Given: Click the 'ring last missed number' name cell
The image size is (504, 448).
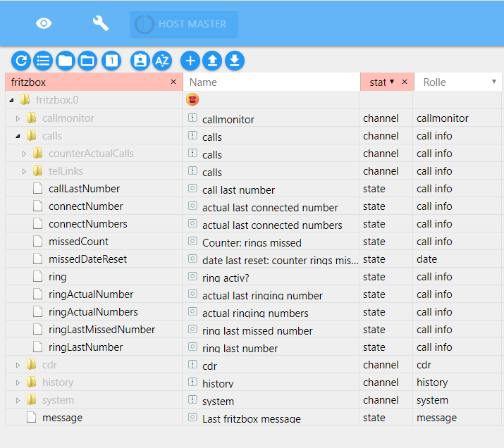Looking at the screenshot, I should coord(257,331).
